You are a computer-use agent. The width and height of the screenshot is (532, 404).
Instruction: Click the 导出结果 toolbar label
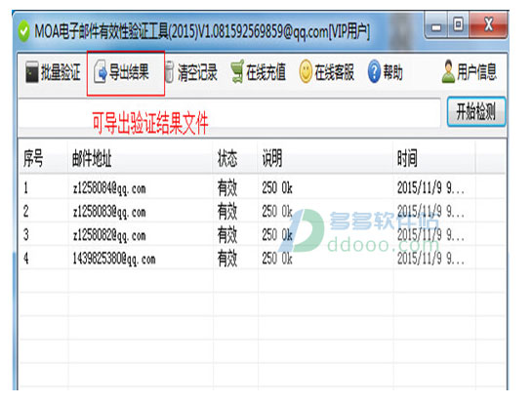click(129, 72)
